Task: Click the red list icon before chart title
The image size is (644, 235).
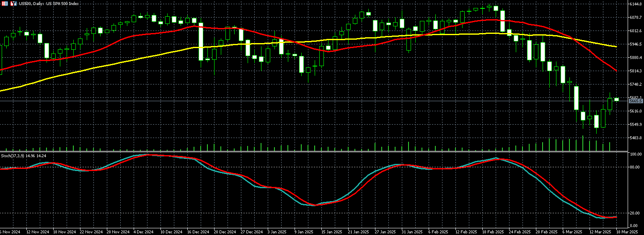Action: coord(4,3)
